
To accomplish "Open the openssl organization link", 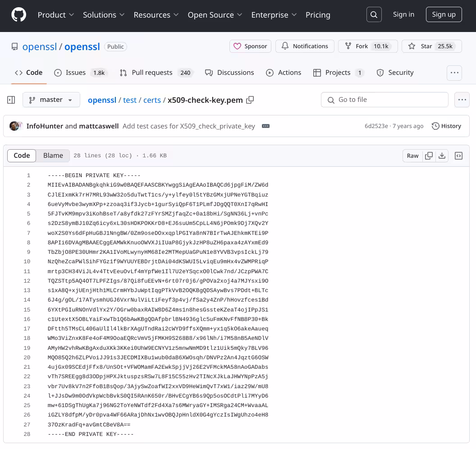I will click(x=40, y=46).
